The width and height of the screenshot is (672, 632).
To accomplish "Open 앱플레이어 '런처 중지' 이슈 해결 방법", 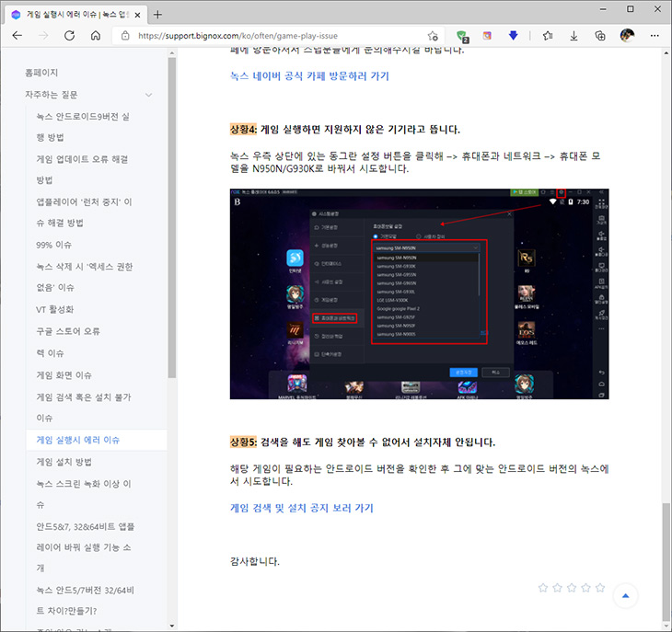I will pyautogui.click(x=84, y=213).
